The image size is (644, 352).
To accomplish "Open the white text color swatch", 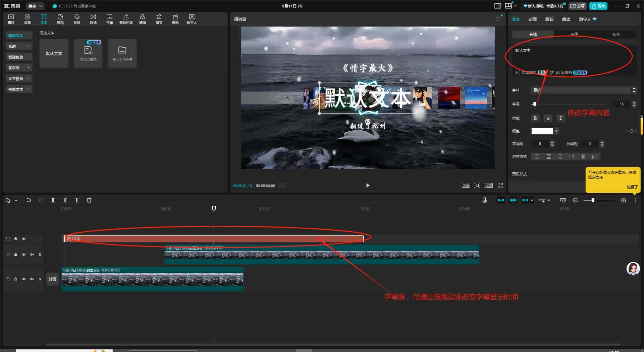I will [542, 131].
